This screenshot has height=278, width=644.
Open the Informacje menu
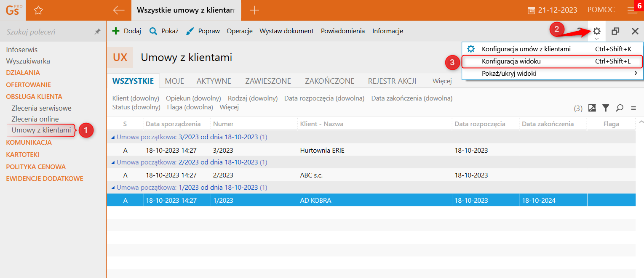click(387, 31)
